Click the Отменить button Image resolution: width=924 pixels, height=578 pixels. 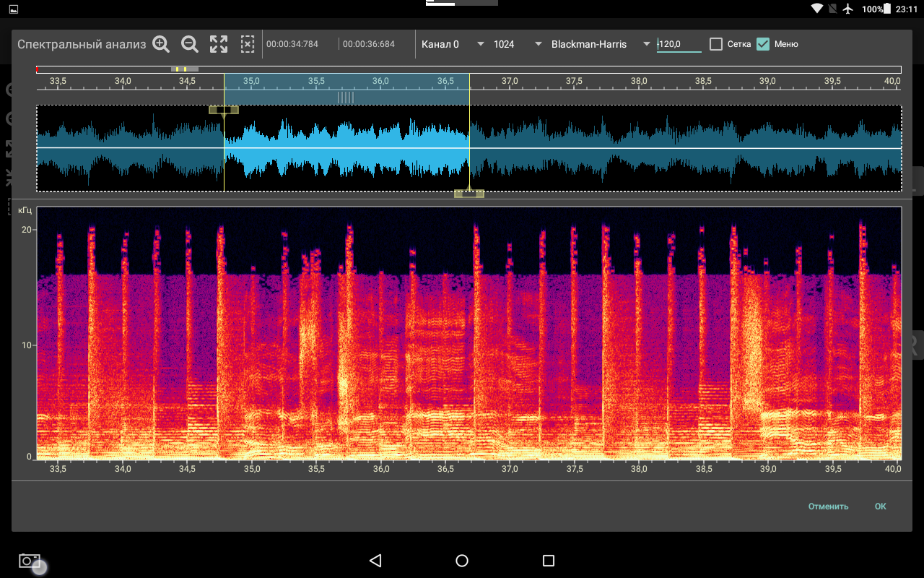click(x=828, y=506)
